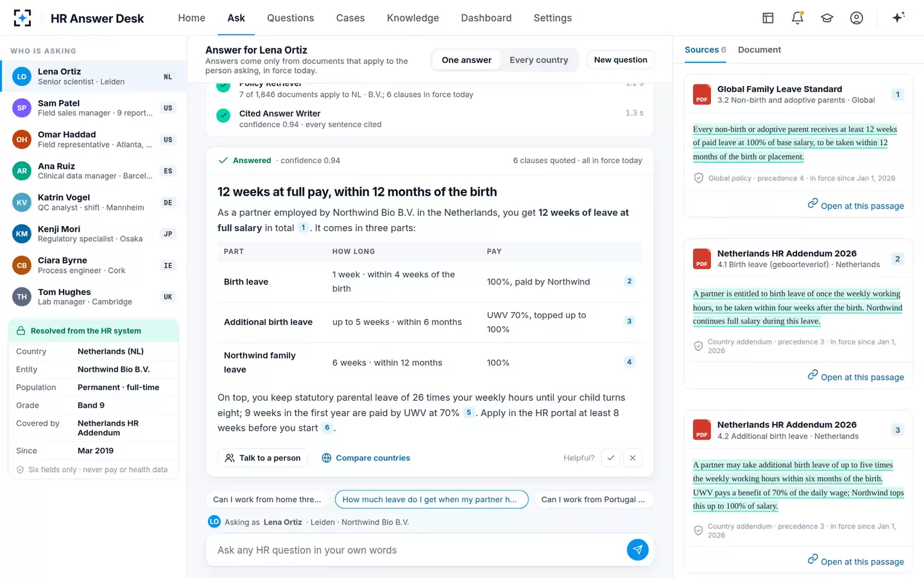Open the user account profile icon
Screen dimensions: 924x578
[x=857, y=18]
